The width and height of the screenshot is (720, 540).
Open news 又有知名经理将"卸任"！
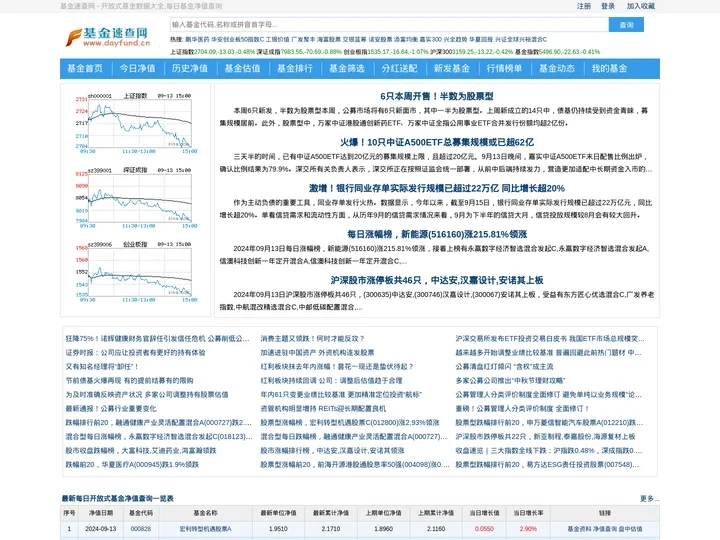(x=102, y=366)
